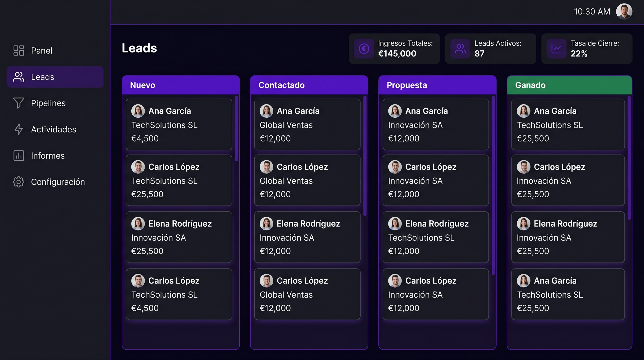Click the trend chart icon in Tasa de Cierre
The width and height of the screenshot is (644, 360).
pyautogui.click(x=556, y=49)
